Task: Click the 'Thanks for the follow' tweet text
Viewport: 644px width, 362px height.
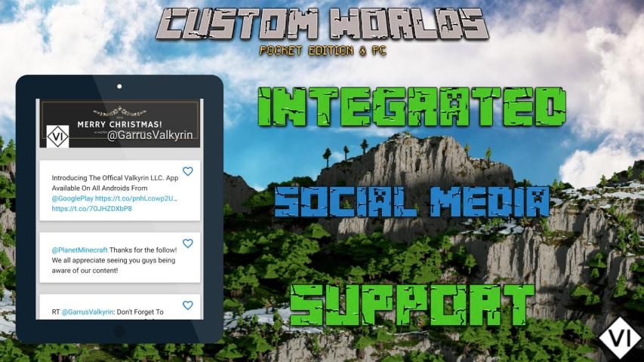Action: point(151,249)
